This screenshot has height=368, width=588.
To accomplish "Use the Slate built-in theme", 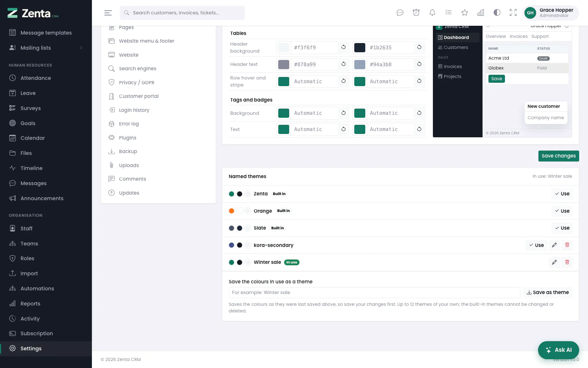I will click(x=562, y=228).
